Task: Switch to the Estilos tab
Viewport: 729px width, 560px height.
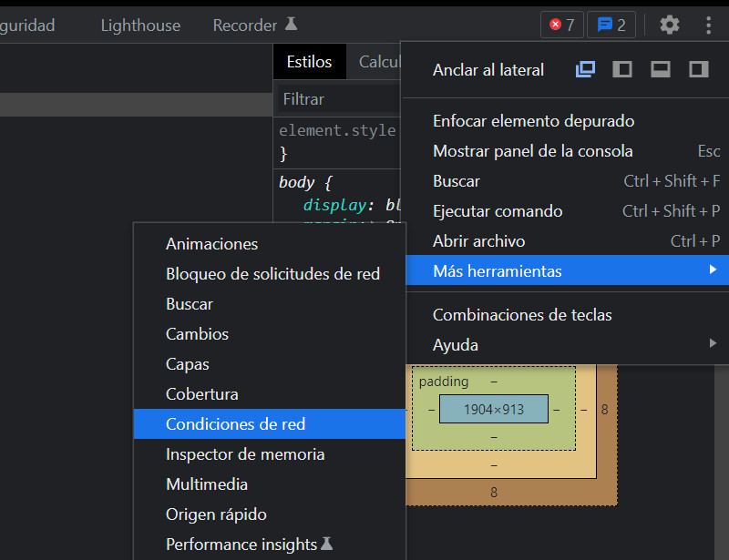Action: click(309, 61)
